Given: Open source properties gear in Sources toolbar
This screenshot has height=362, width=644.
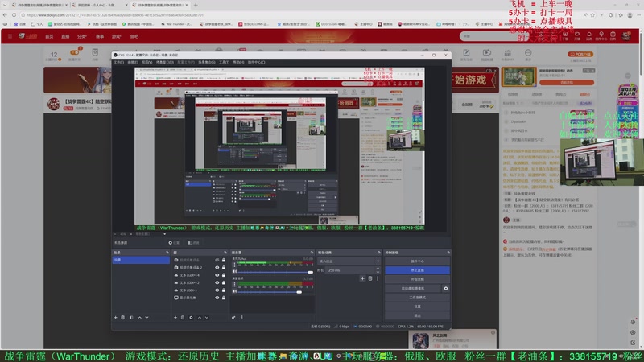Looking at the screenshot, I should click(191, 317).
